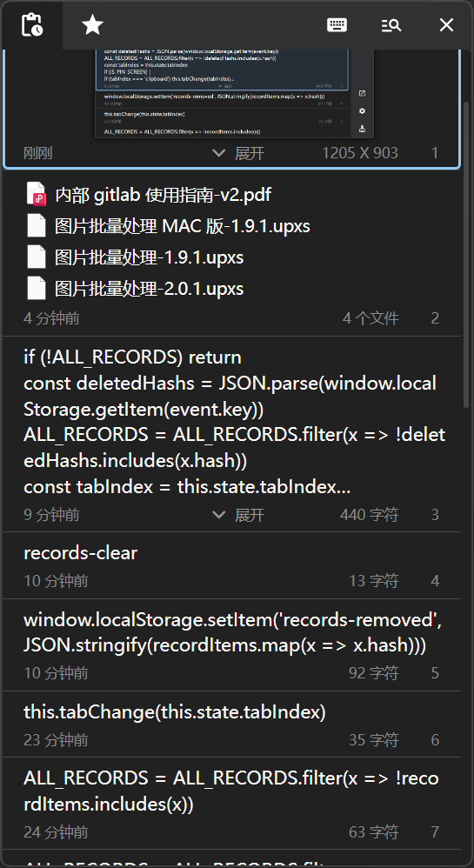Screen dimensions: 474x868
Task: Select the 内部 gitlab 使用指南-v2.pdf file
Action: 163,195
